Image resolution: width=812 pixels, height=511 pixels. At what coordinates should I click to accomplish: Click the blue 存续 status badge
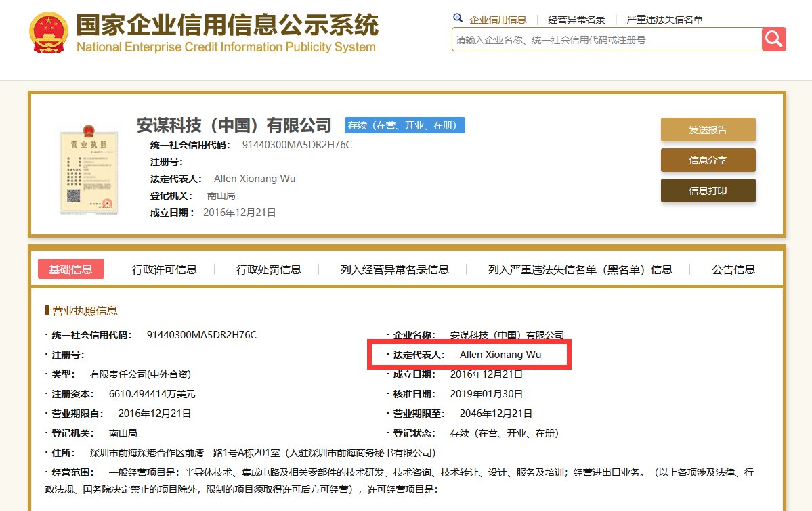[x=404, y=125]
